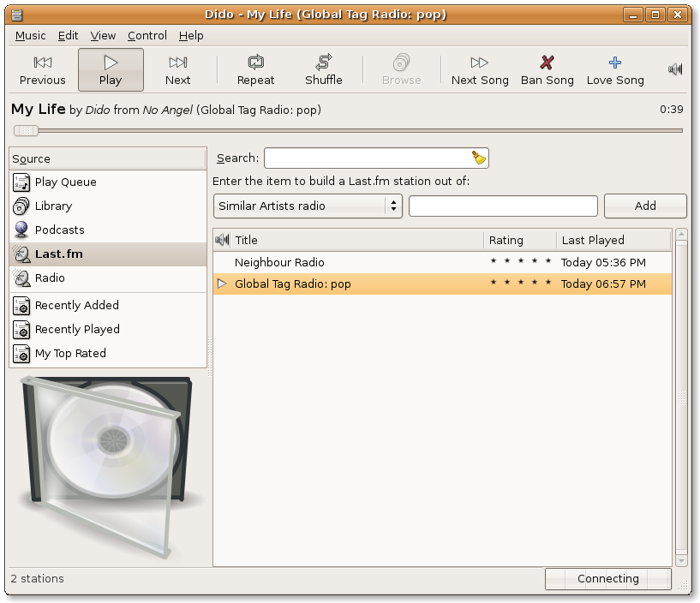The image size is (700, 603).
Task: Click the Connecting progress bar
Action: point(608,579)
